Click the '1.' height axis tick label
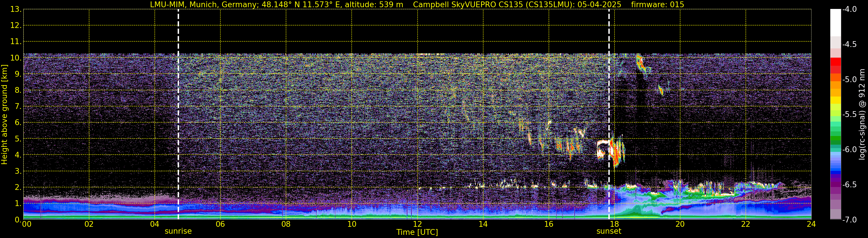868x238 pixels. pyautogui.click(x=18, y=203)
